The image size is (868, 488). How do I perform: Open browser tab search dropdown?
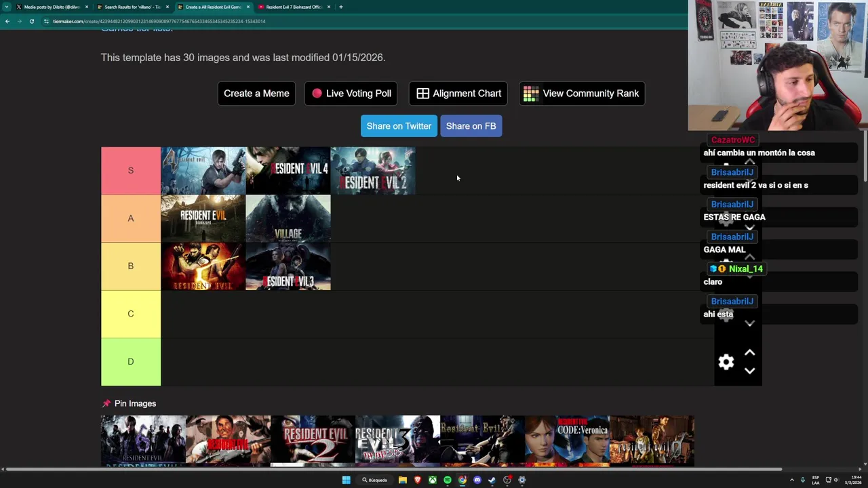point(7,7)
